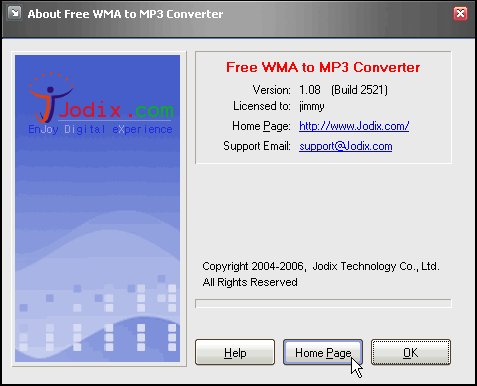Viewport: 477px width, 386px height.
Task: Click the Copyright 2004-2006 Jodix Technology line
Action: click(321, 266)
